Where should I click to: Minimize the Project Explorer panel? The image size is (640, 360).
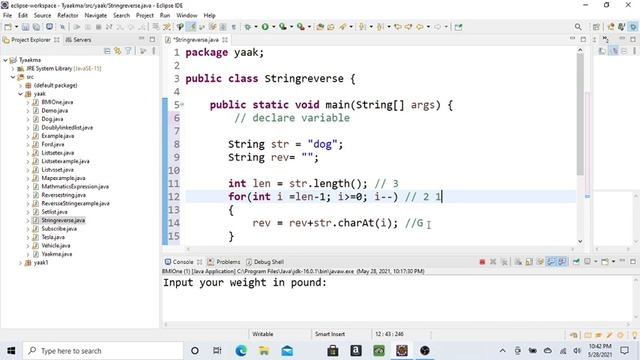click(142, 39)
